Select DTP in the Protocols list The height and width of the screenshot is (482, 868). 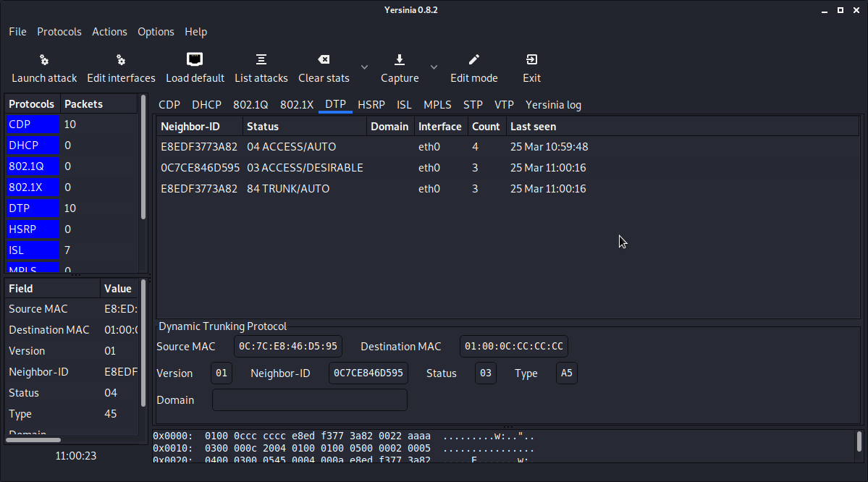pos(71,208)
